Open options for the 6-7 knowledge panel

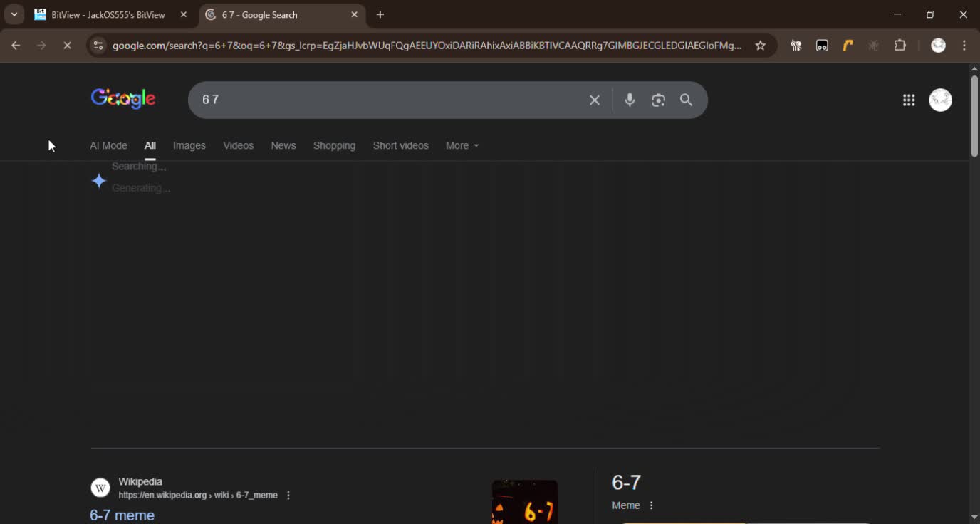tap(650, 505)
